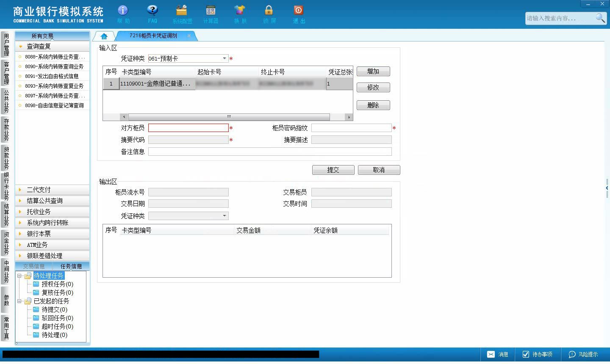Select the 超时任务(0) tree item
The width and height of the screenshot is (610, 364).
coord(53,326)
